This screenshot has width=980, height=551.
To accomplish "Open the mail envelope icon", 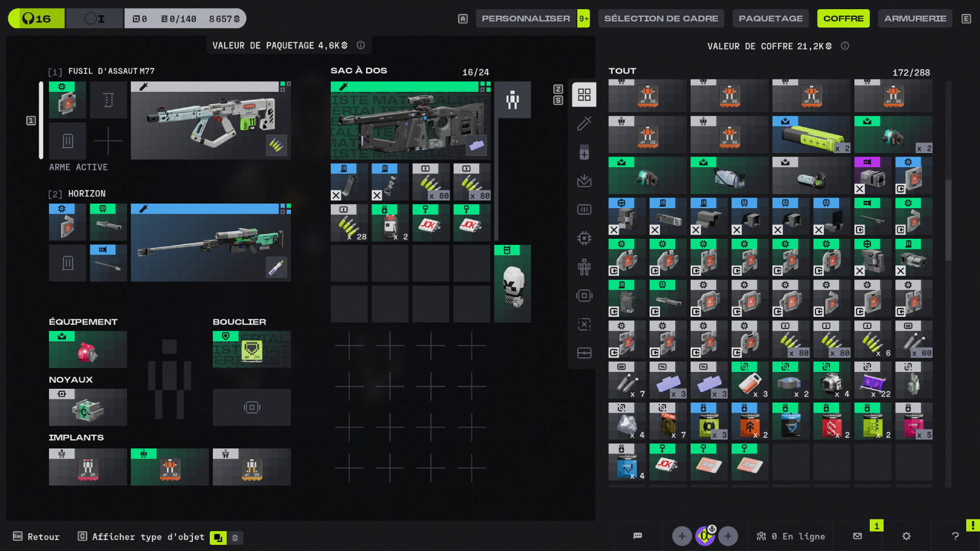I will click(857, 536).
